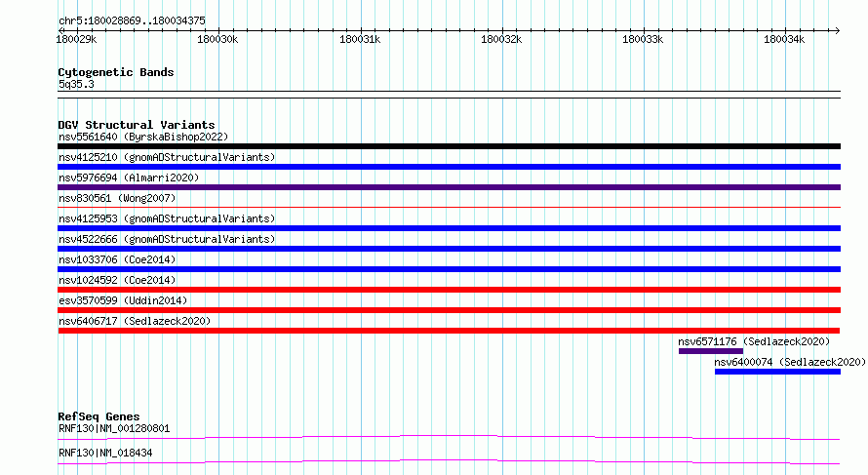Screen dimensions: 868x475
Task: Open transcript label RNF130|NM_018434
Action: [x=105, y=453]
